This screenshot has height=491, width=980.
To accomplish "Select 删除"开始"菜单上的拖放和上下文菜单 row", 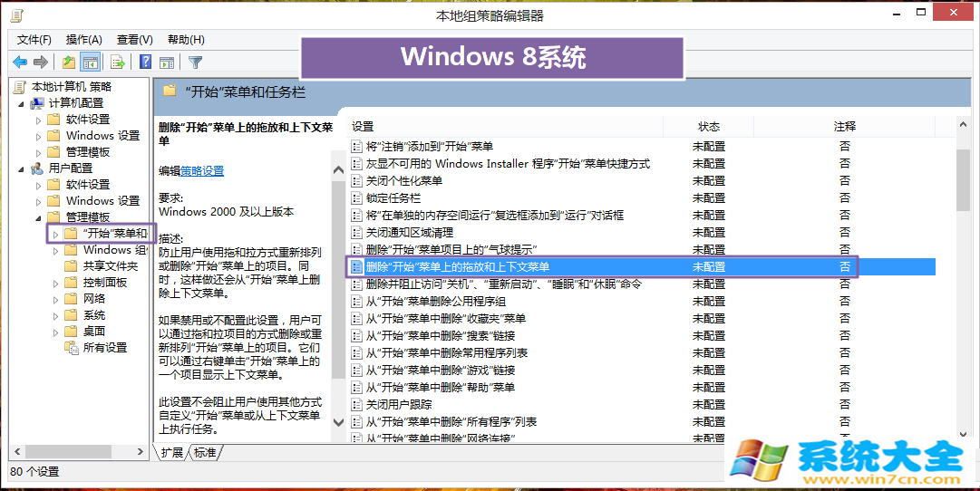I will 641,266.
